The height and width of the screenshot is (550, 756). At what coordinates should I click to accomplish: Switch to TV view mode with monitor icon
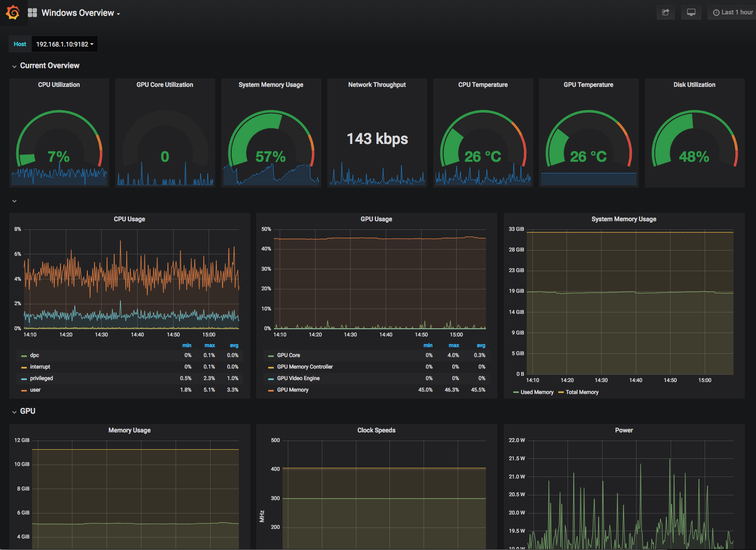tap(691, 12)
